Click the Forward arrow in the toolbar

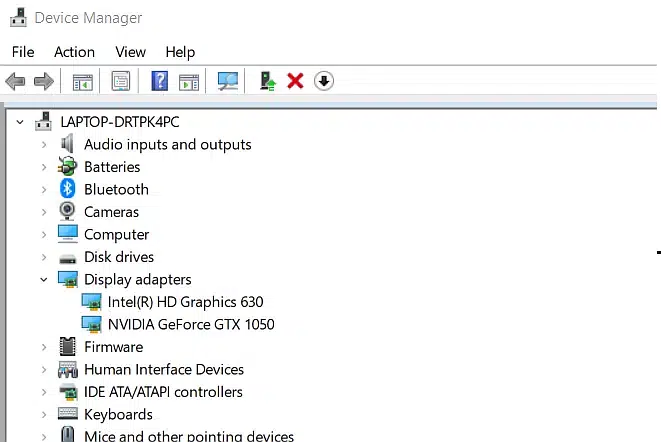coord(43,81)
